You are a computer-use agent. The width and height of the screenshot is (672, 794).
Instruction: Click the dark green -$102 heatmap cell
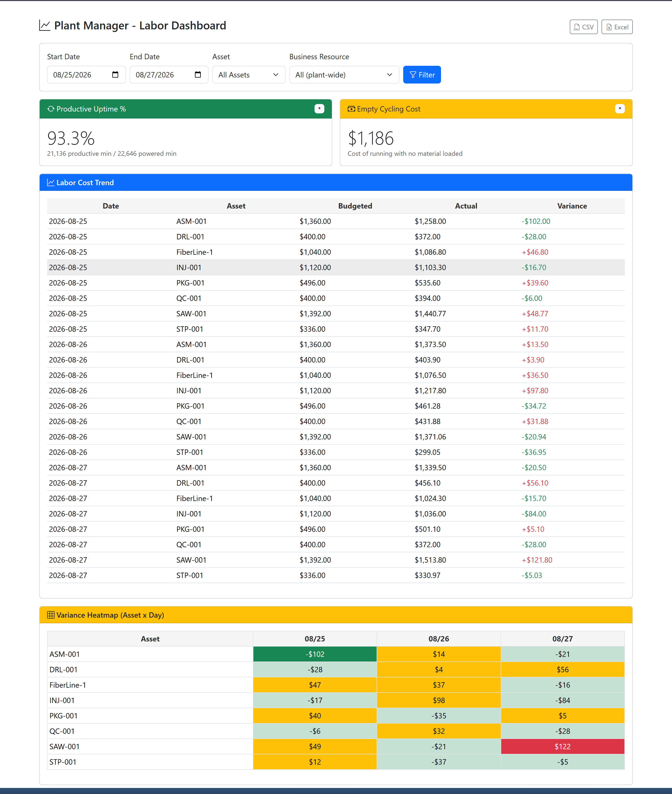pos(315,654)
